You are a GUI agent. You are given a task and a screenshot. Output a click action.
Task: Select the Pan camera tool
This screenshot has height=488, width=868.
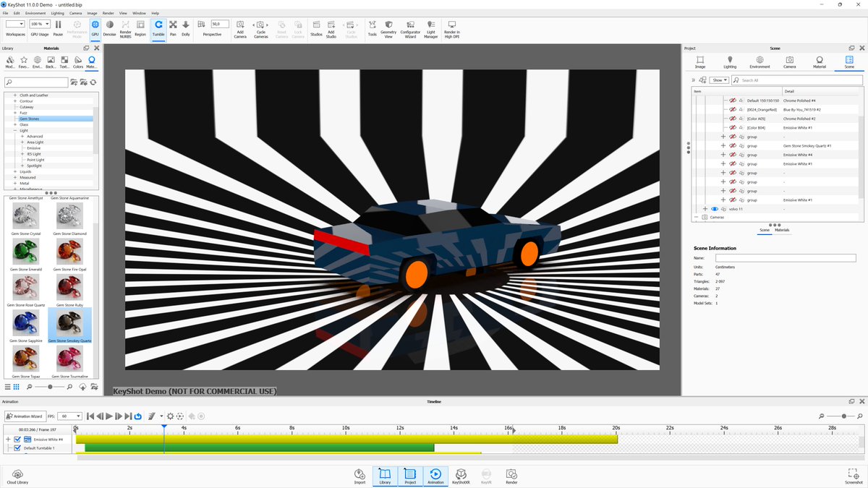click(173, 28)
